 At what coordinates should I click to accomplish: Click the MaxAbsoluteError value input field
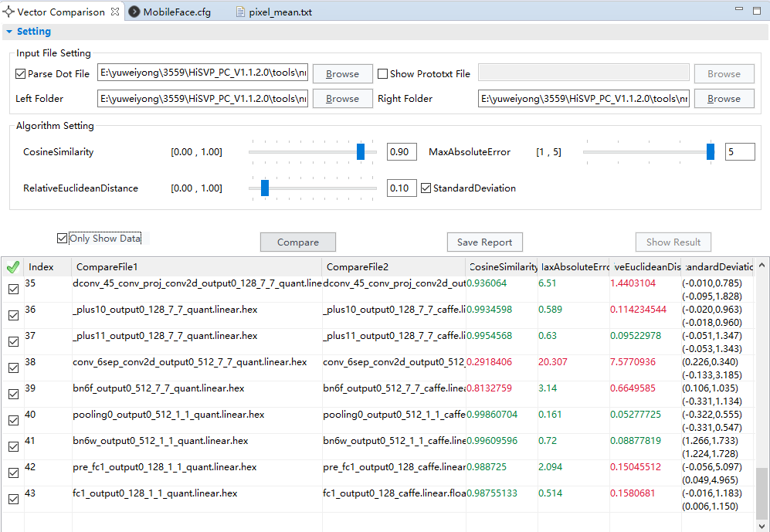[740, 152]
